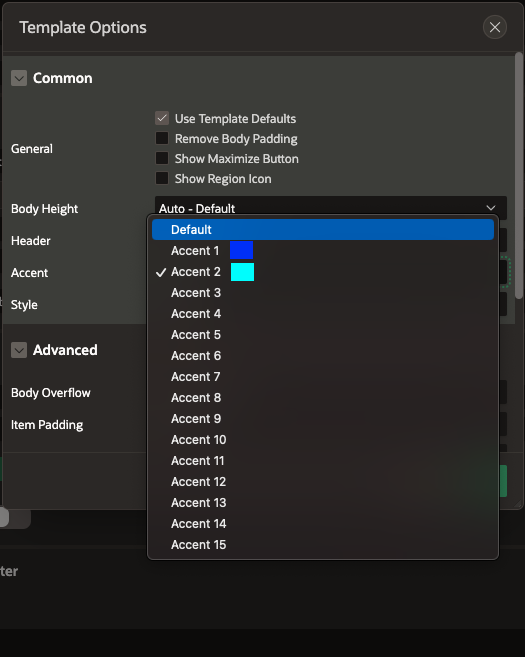
Task: Pick Accent 5 from the dropdown list
Action: 323,335
